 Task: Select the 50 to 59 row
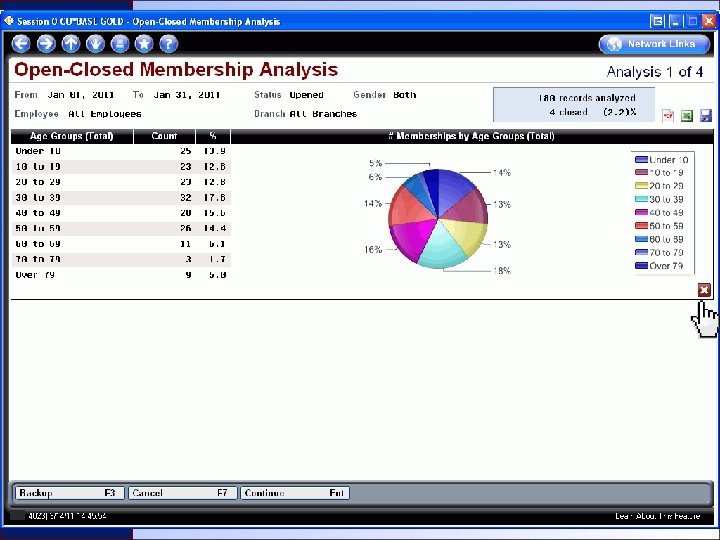click(121, 229)
